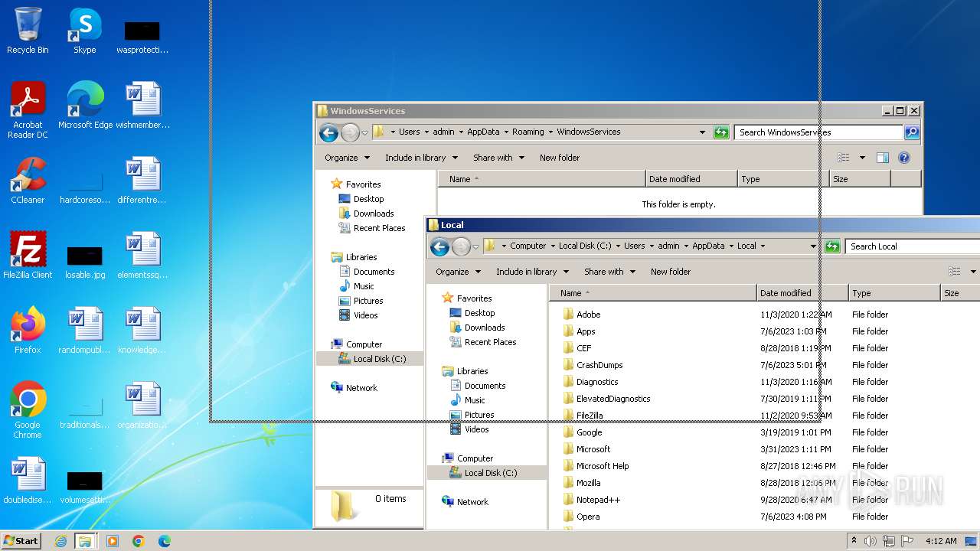Click the volume icon in system tray
This screenshot has width=980, height=551.
871,541
